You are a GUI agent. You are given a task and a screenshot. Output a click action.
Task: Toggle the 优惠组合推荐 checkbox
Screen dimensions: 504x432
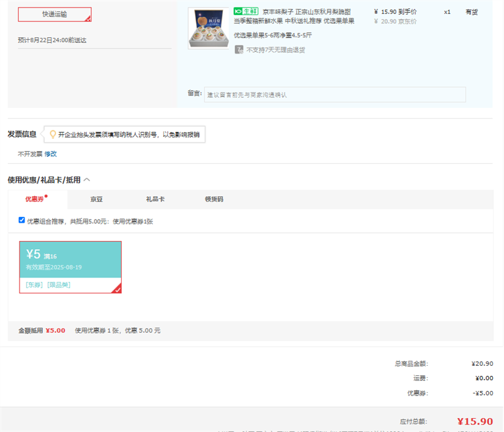click(x=22, y=221)
